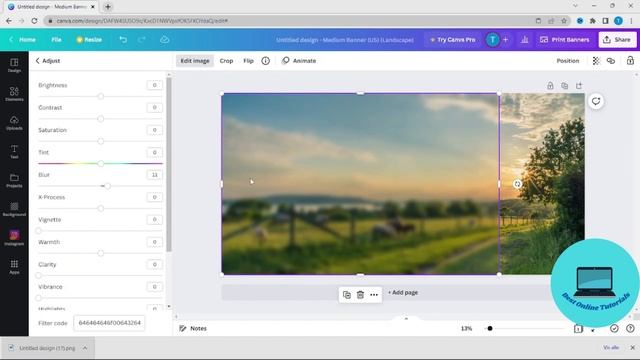Delete the selected image with trash icon
This screenshot has width=640, height=360.
[x=360, y=295]
